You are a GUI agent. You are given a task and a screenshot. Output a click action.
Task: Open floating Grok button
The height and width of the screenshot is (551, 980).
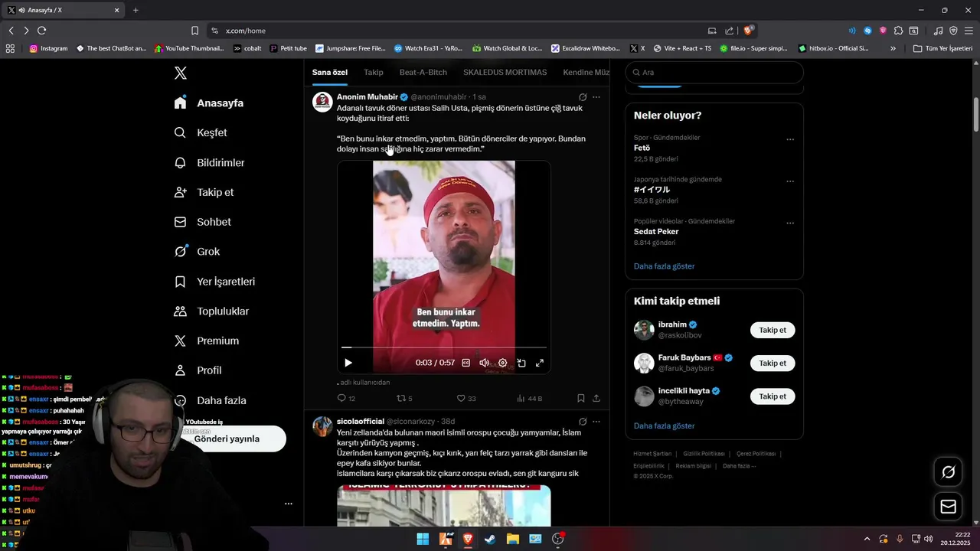point(948,472)
